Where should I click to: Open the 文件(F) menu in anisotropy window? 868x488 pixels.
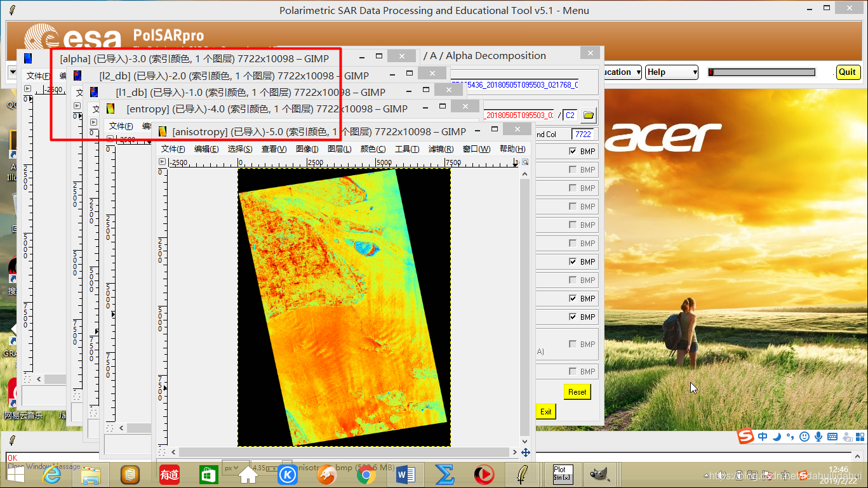click(x=173, y=149)
